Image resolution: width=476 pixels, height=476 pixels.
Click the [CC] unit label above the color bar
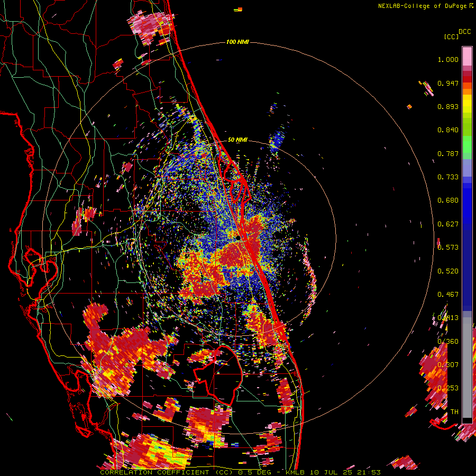click(451, 36)
